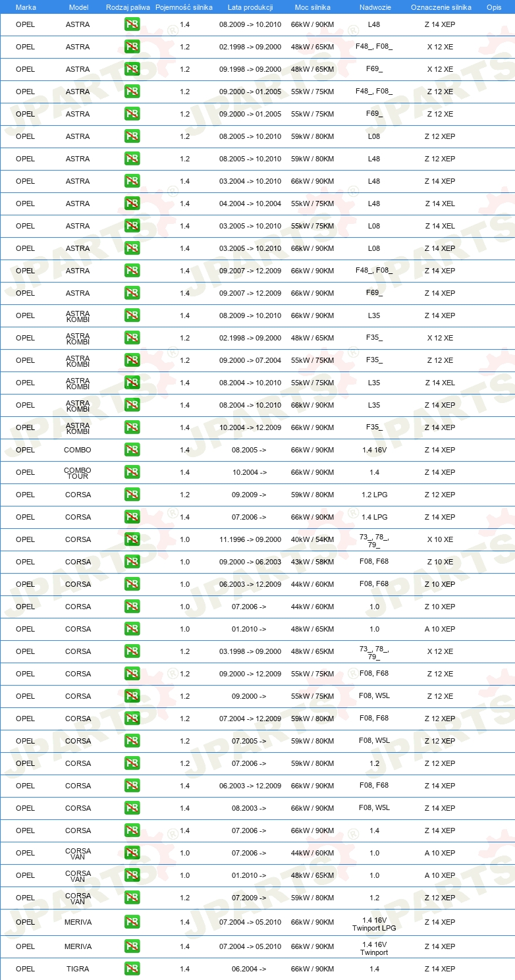Image resolution: width=515 pixels, height=980 pixels.
Task: Click the Rodzaj paliwa column header
Action: pyautogui.click(x=128, y=7)
